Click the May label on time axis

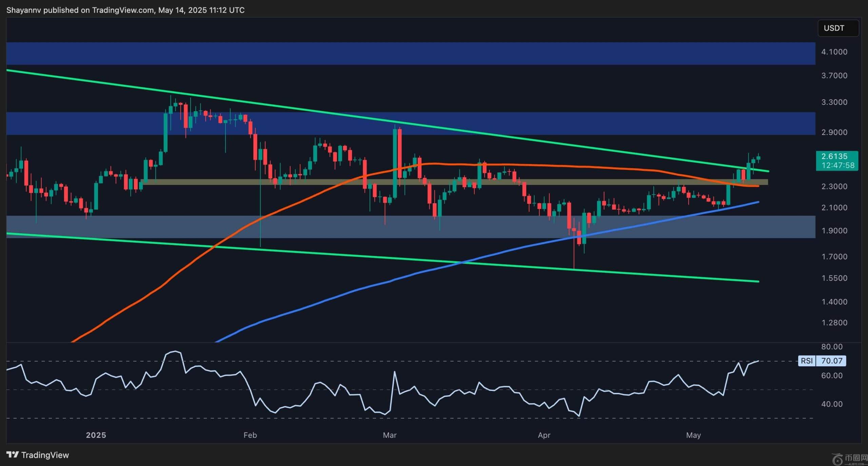coord(693,435)
